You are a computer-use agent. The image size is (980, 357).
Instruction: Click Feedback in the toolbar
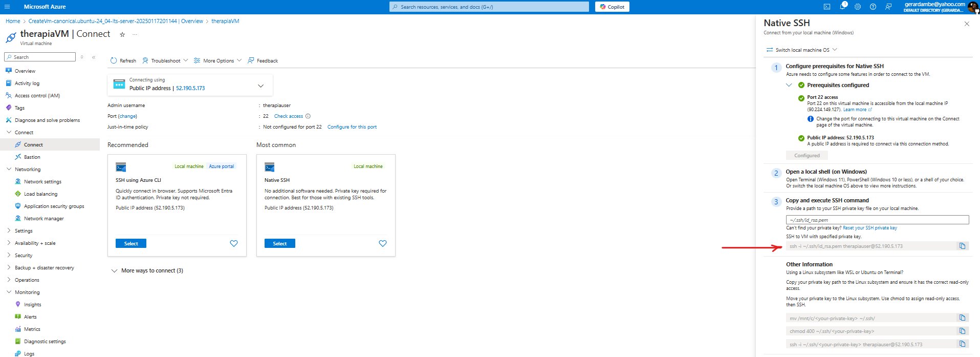pos(263,60)
